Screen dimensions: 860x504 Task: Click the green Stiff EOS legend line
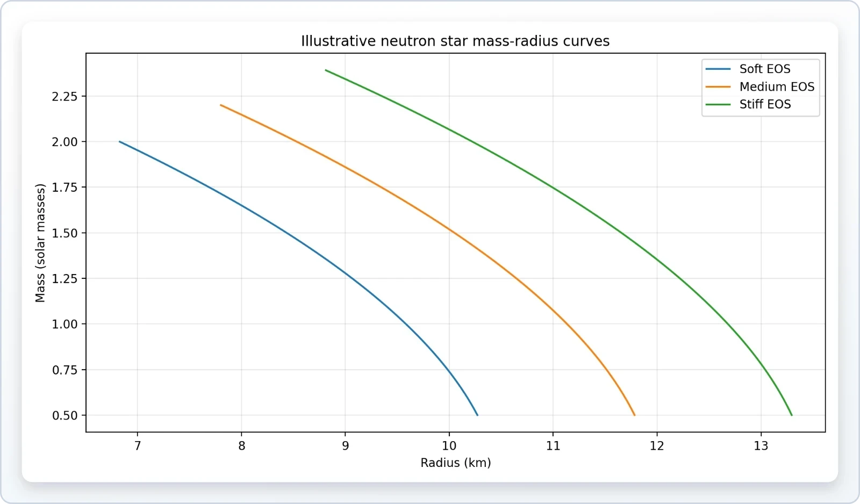(x=718, y=104)
